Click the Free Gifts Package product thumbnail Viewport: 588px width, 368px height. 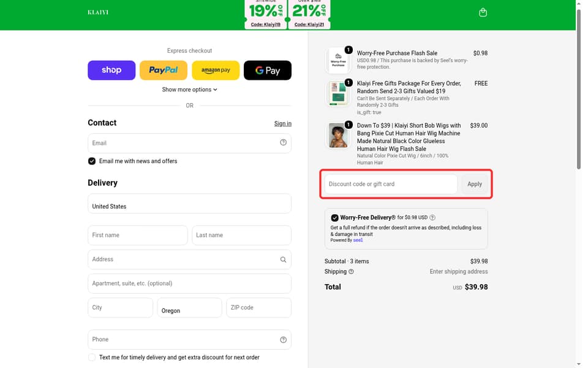point(338,93)
